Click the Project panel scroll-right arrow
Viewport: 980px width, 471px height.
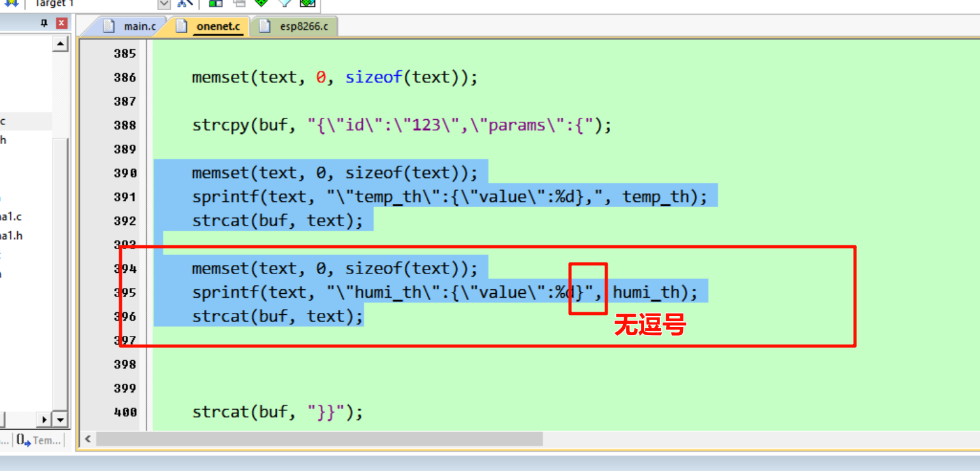pos(45,420)
